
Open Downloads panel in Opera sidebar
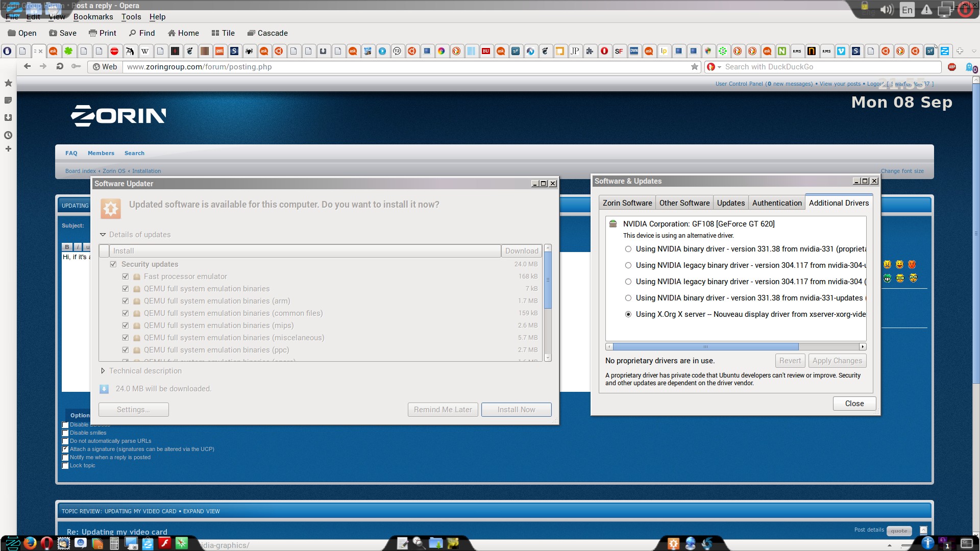[x=8, y=117]
